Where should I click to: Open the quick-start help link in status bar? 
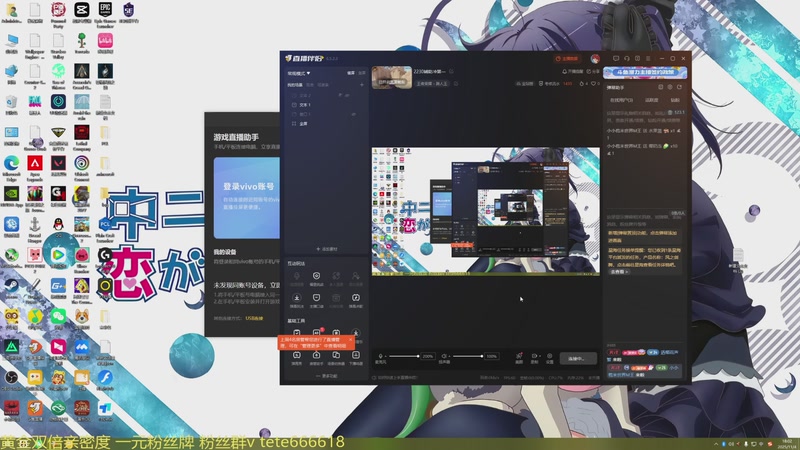tap(395, 378)
